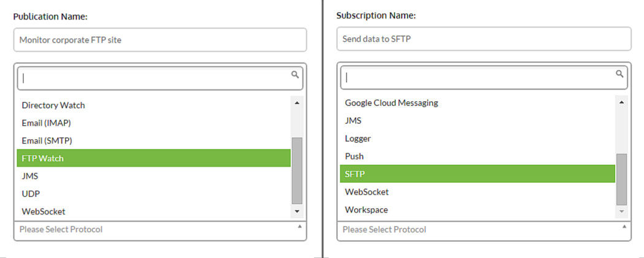
Task: Click the Subscription Name input field
Action: click(x=484, y=39)
